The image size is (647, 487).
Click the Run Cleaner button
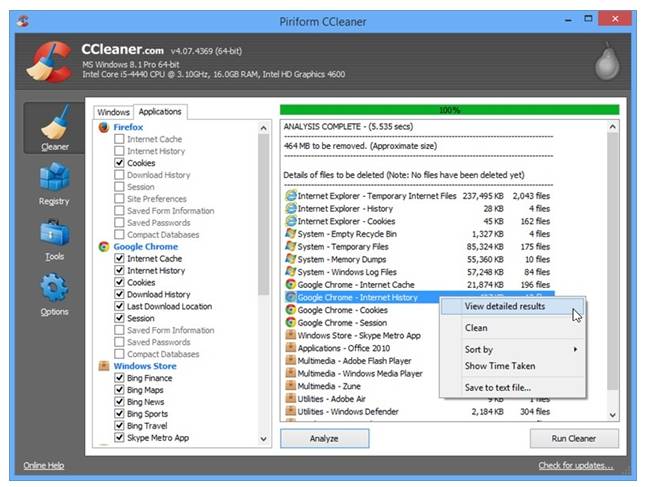[x=574, y=438]
